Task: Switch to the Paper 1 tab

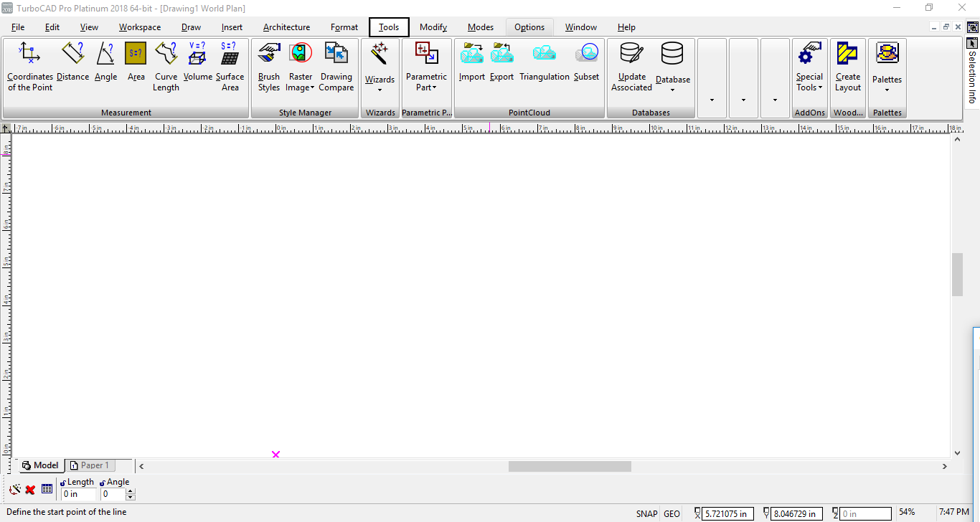Action: pyautogui.click(x=89, y=465)
